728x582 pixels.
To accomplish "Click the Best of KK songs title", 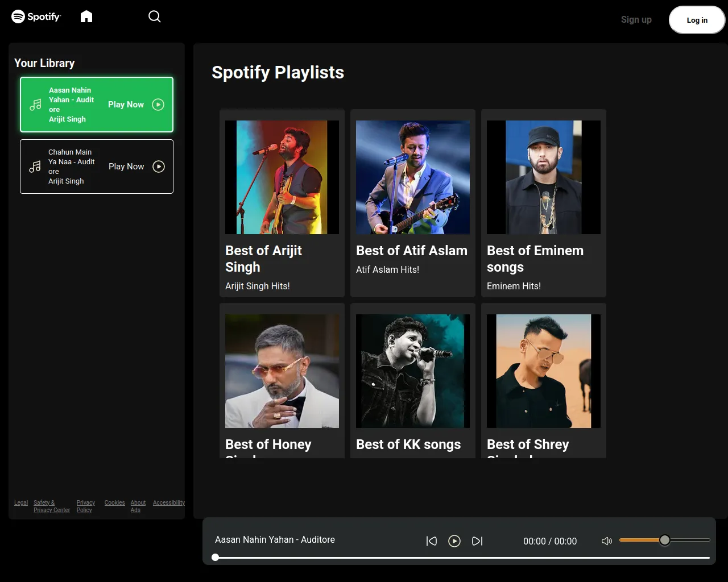I will click(x=408, y=444).
